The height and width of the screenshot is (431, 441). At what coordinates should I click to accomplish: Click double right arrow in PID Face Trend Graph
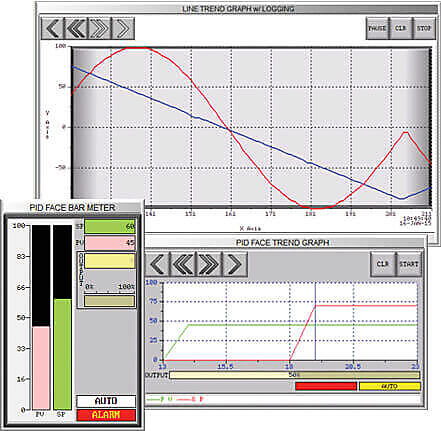click(x=209, y=264)
